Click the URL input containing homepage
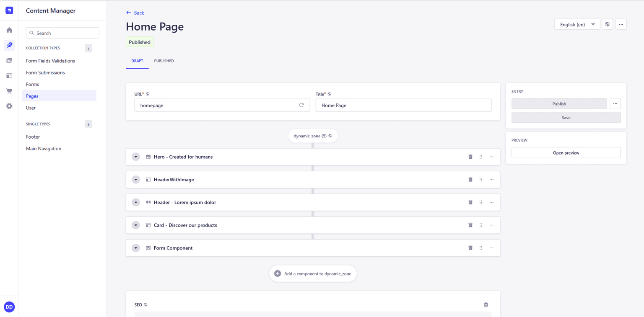The height and width of the screenshot is (317, 644). tap(222, 105)
